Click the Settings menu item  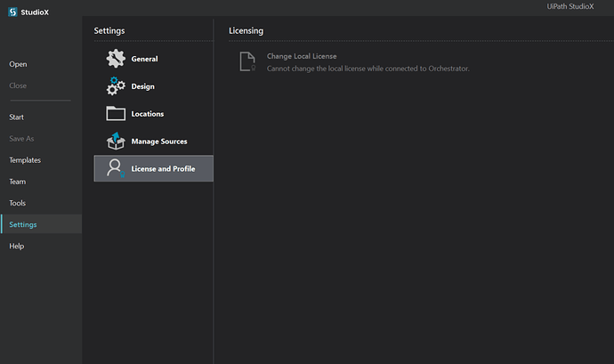point(23,224)
